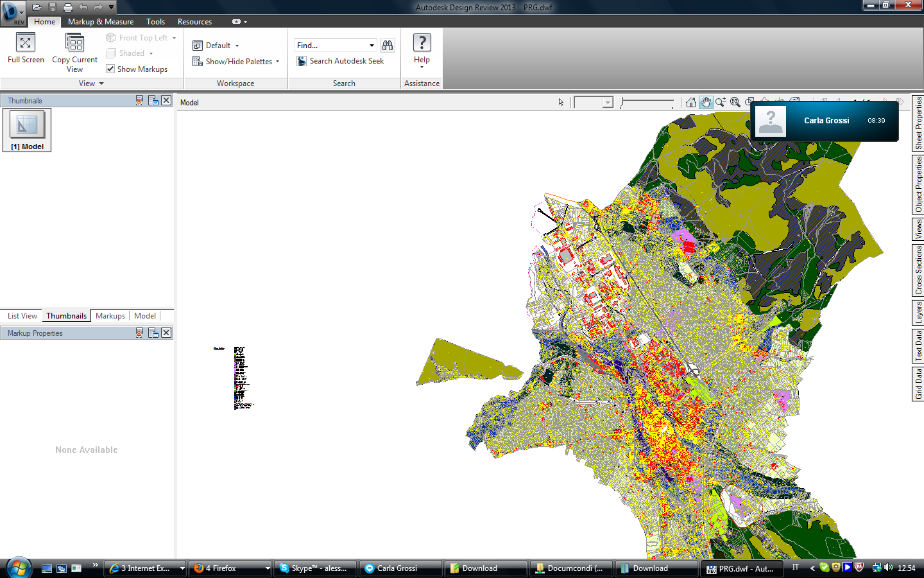Screen dimensions: 924x578
Task: Open the List View palette tab
Action: 22,316
